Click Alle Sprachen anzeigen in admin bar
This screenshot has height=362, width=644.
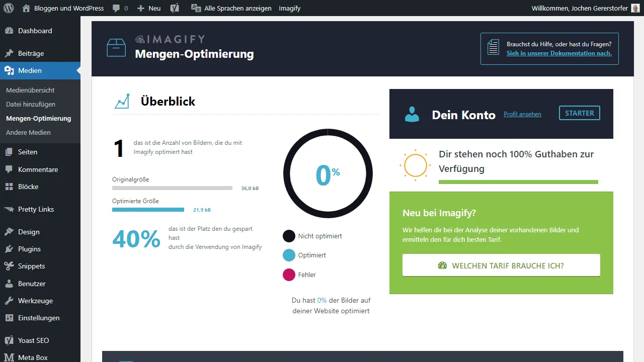[x=237, y=9]
